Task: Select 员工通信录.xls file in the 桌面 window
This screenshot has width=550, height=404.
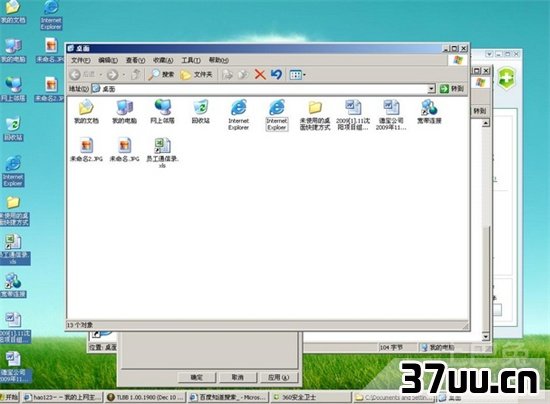Action: (x=162, y=153)
